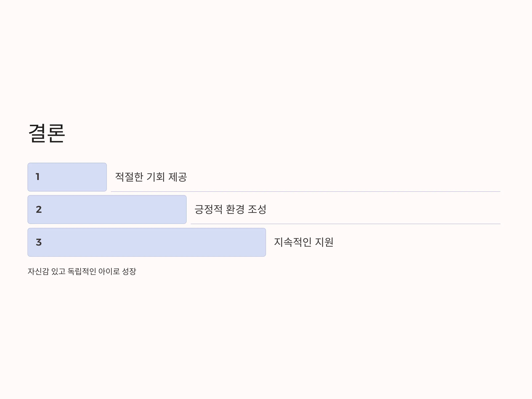Click the word 적절한 in the first label

(x=129, y=177)
